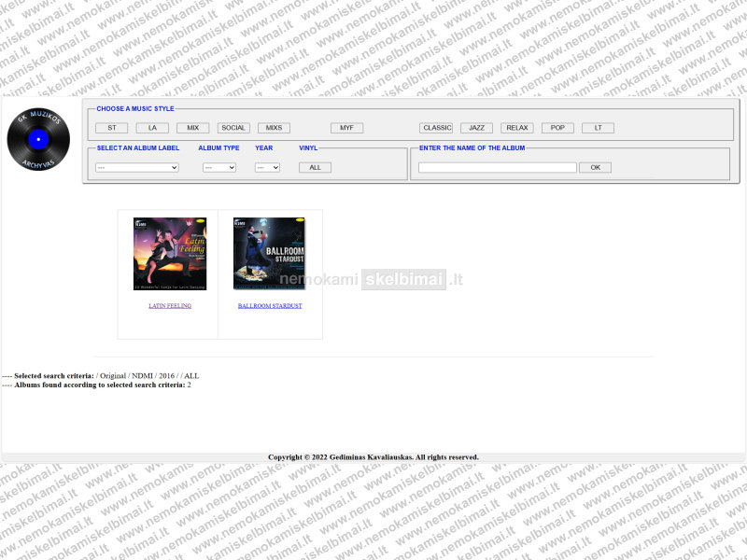Click the Copyright 2022 Gediminas Kavaliauskas text
747x560 pixels.
[373, 457]
